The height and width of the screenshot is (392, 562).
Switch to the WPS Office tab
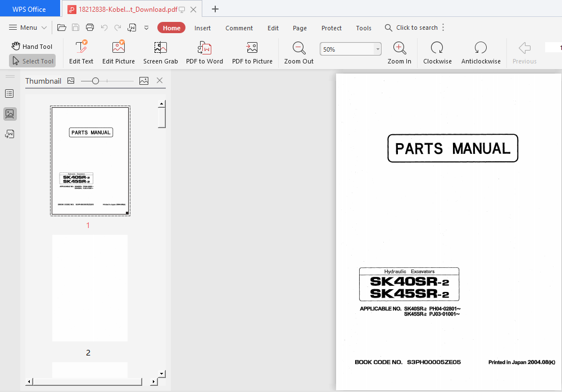(x=29, y=9)
